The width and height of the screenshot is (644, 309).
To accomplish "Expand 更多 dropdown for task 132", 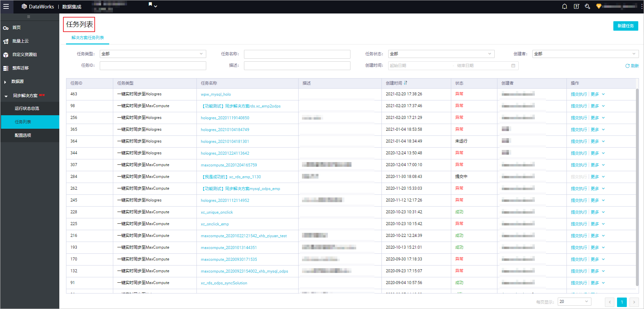I will (x=598, y=271).
